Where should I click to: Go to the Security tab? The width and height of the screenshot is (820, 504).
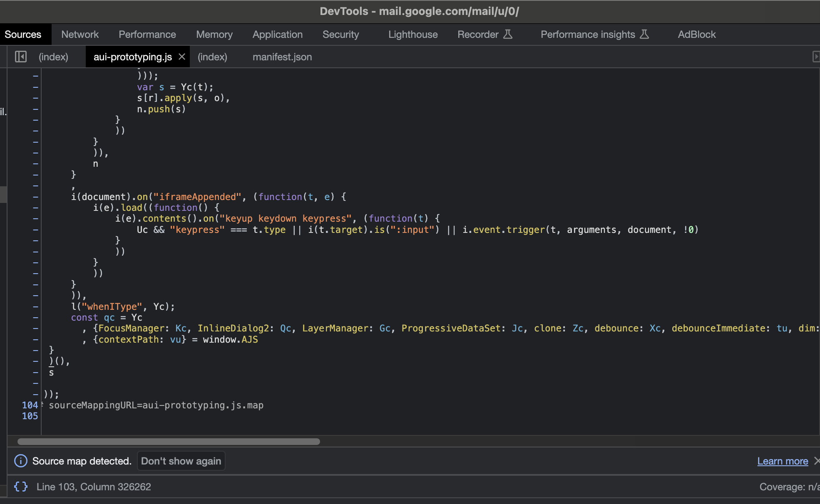click(x=341, y=34)
